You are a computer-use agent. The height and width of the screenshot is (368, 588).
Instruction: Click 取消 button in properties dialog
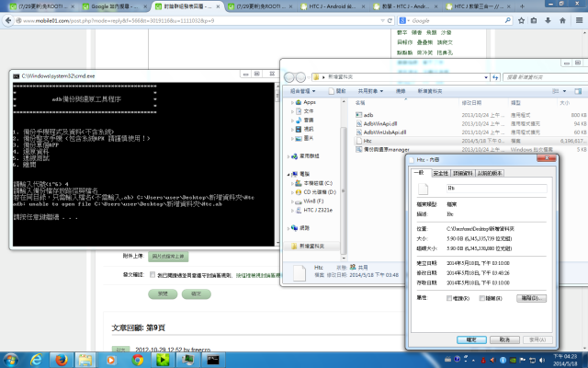click(504, 339)
